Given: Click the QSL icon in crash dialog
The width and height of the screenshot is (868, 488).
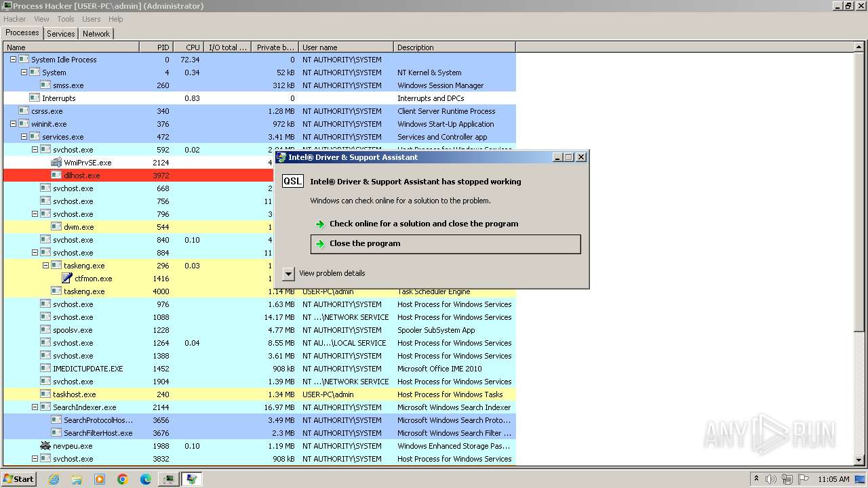Looking at the screenshot, I should [293, 182].
